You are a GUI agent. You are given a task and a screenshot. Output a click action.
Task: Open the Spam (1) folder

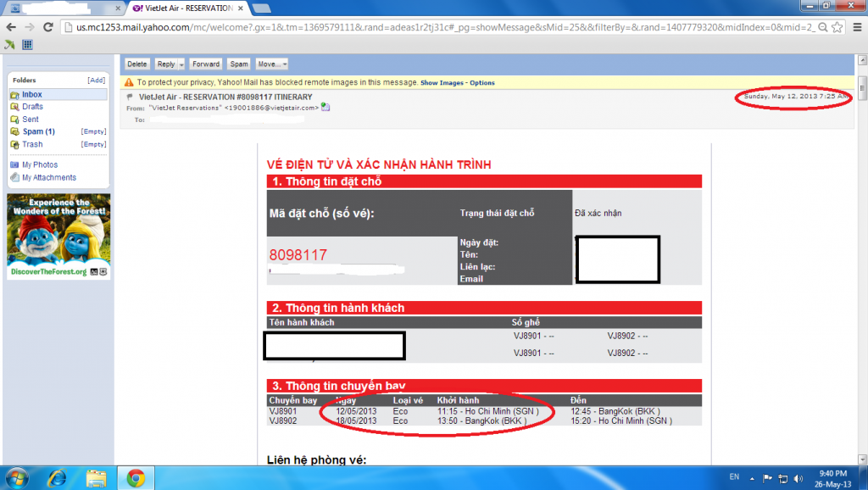(39, 131)
